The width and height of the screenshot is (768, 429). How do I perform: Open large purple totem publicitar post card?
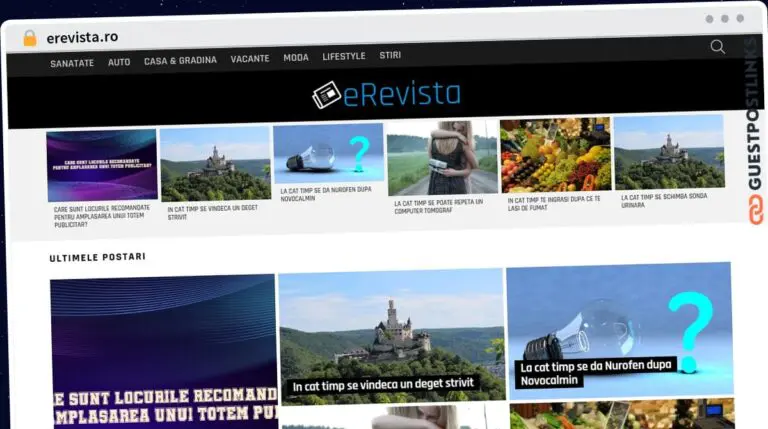[163, 352]
